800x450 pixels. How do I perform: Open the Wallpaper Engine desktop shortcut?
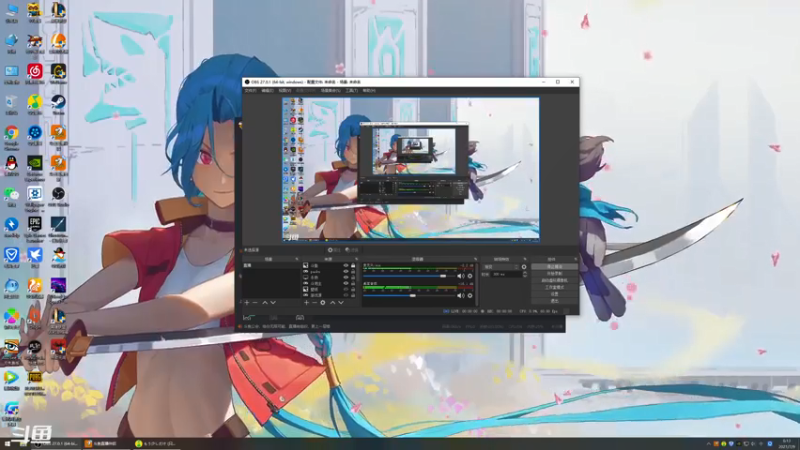[35, 194]
